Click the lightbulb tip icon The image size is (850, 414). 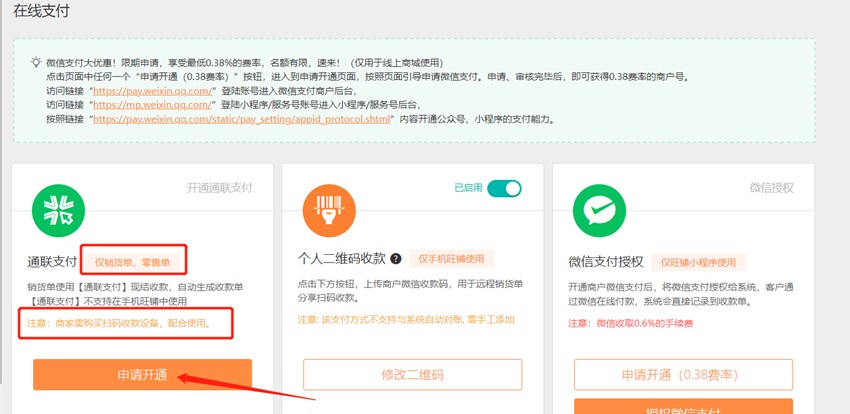coord(36,62)
